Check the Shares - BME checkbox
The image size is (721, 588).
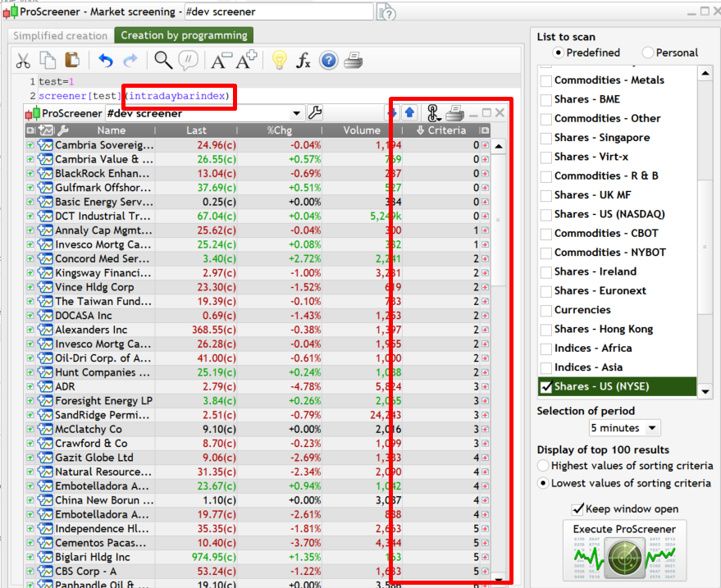point(545,100)
